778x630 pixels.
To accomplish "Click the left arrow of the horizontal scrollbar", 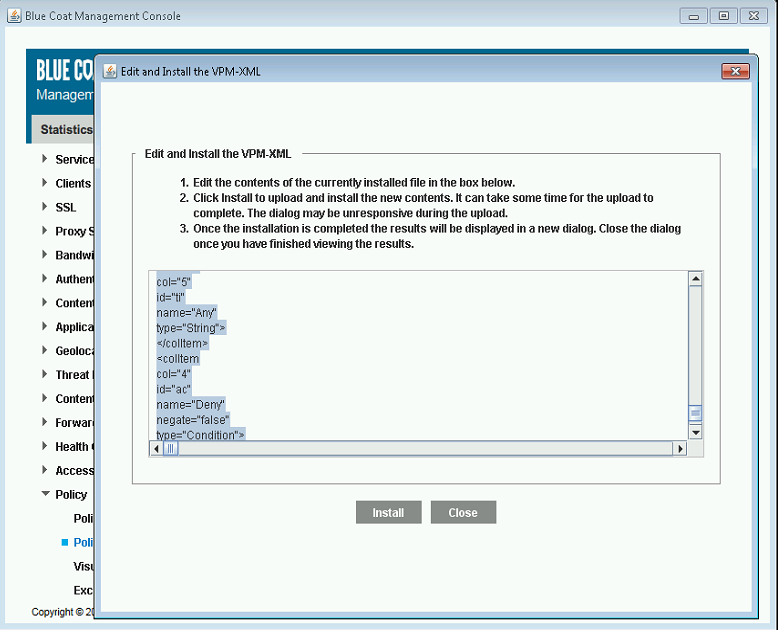I will (156, 449).
